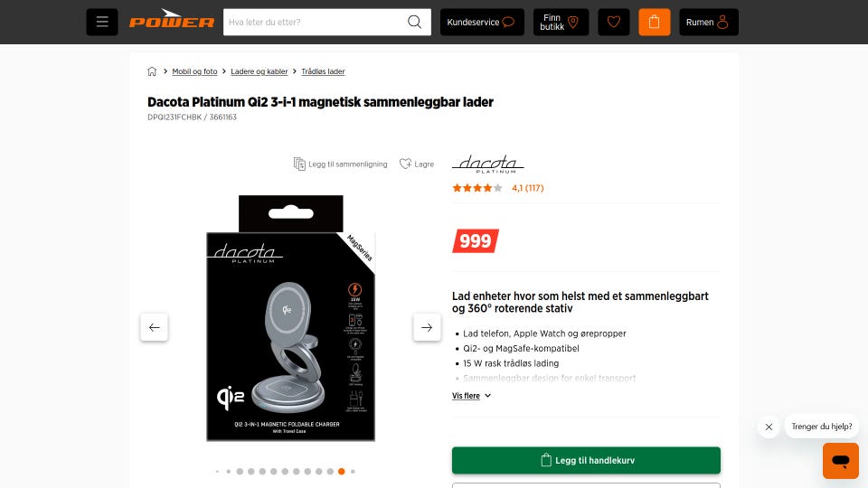Open Finn butikk store locator
This screenshot has width=868, height=488.
[x=561, y=22]
